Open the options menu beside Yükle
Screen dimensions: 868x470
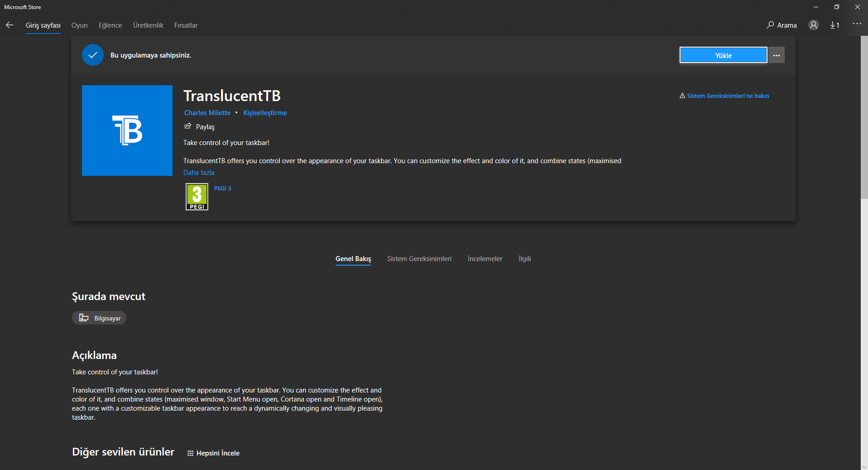tap(777, 55)
